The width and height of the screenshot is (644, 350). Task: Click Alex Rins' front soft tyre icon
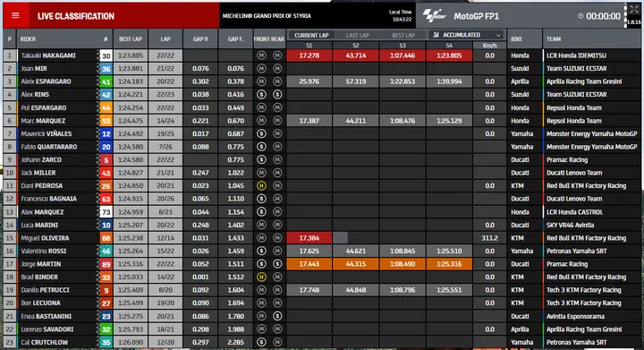[x=261, y=95]
